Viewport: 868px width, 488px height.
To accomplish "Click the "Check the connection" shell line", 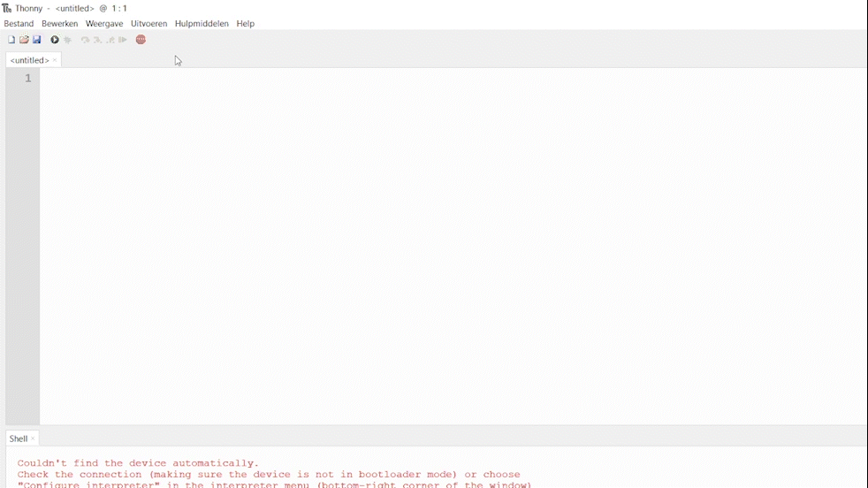I will [x=269, y=474].
